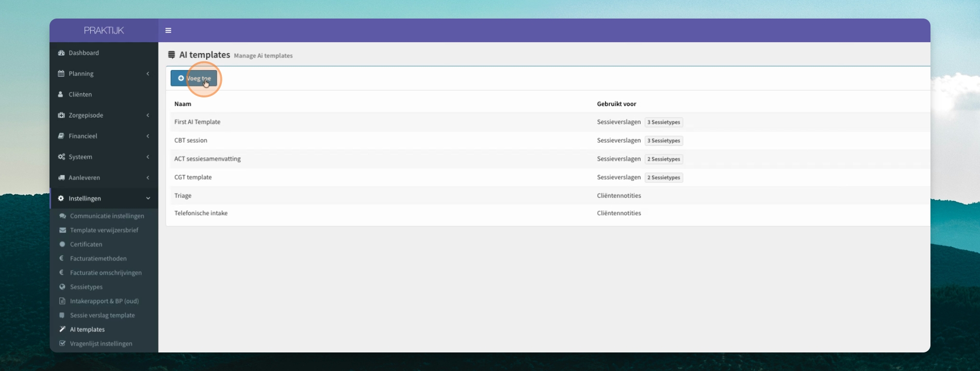Click the Dashboard gauge icon in sidebar
This screenshot has width=980, height=371.
(61, 53)
